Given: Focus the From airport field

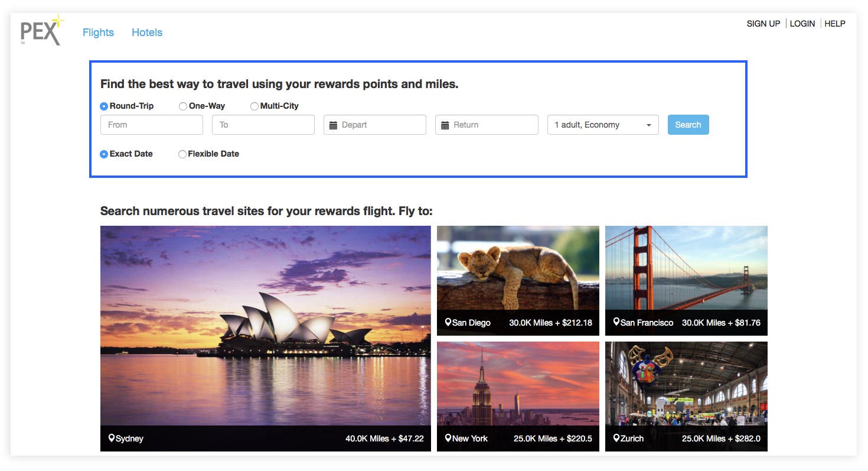Looking at the screenshot, I should click(x=152, y=125).
